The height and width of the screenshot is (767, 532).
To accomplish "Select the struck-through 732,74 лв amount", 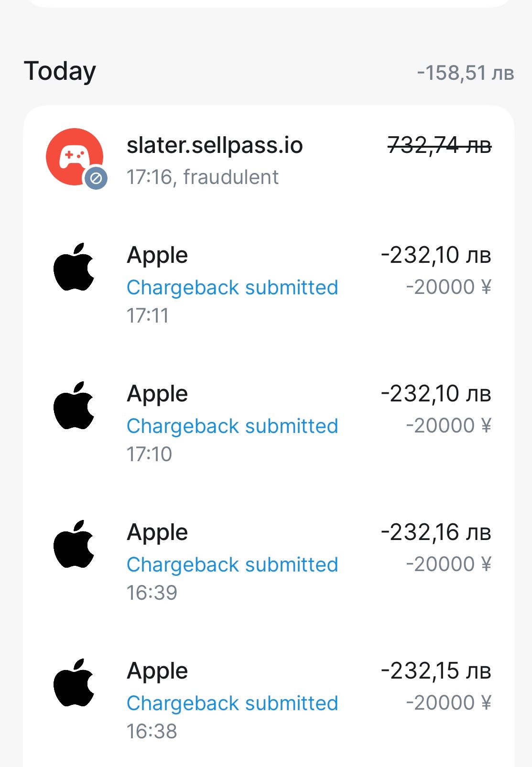I will (439, 145).
